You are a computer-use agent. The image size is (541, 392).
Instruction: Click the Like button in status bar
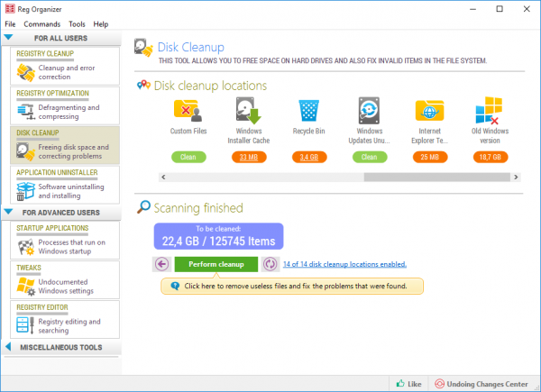click(408, 384)
